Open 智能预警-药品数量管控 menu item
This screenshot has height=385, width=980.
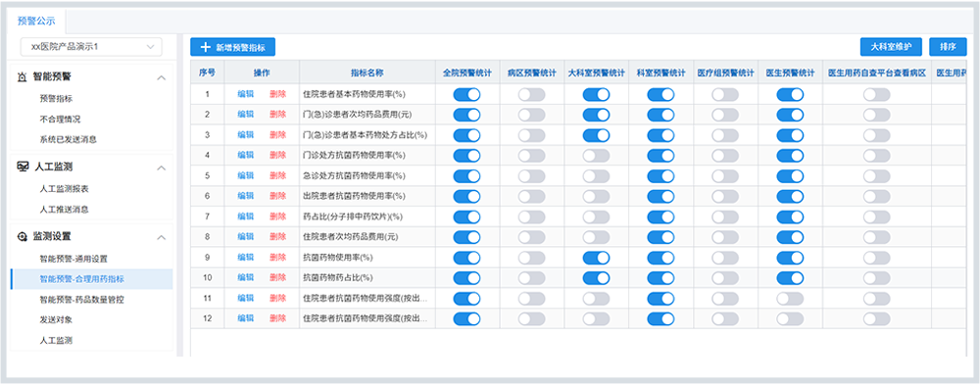pyautogui.click(x=81, y=300)
